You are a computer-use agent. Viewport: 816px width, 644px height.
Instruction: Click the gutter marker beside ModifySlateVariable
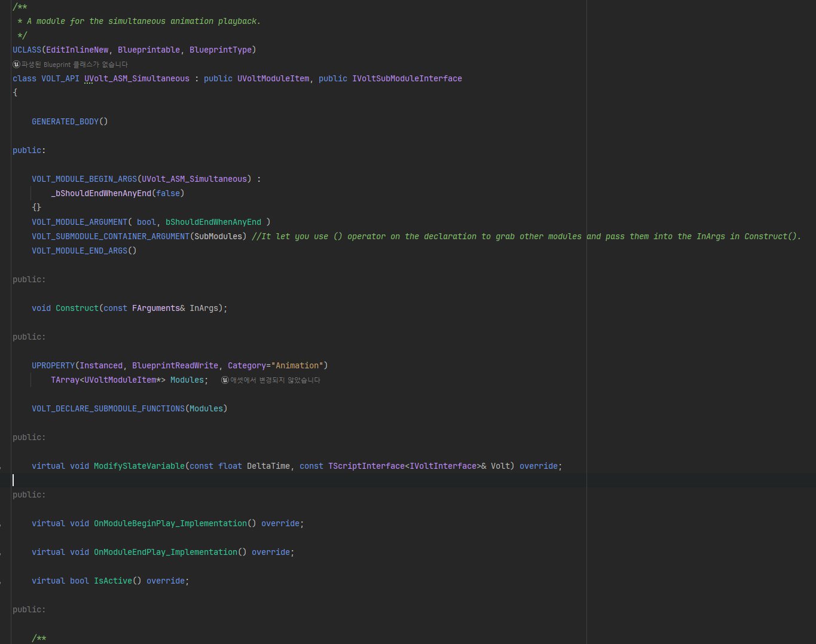coord(1,467)
